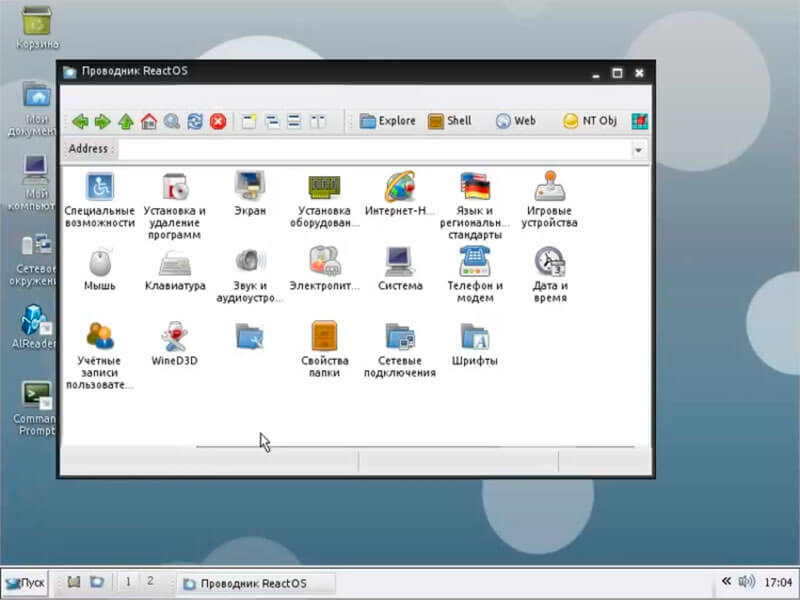Open the Shell namespace button

(x=449, y=121)
